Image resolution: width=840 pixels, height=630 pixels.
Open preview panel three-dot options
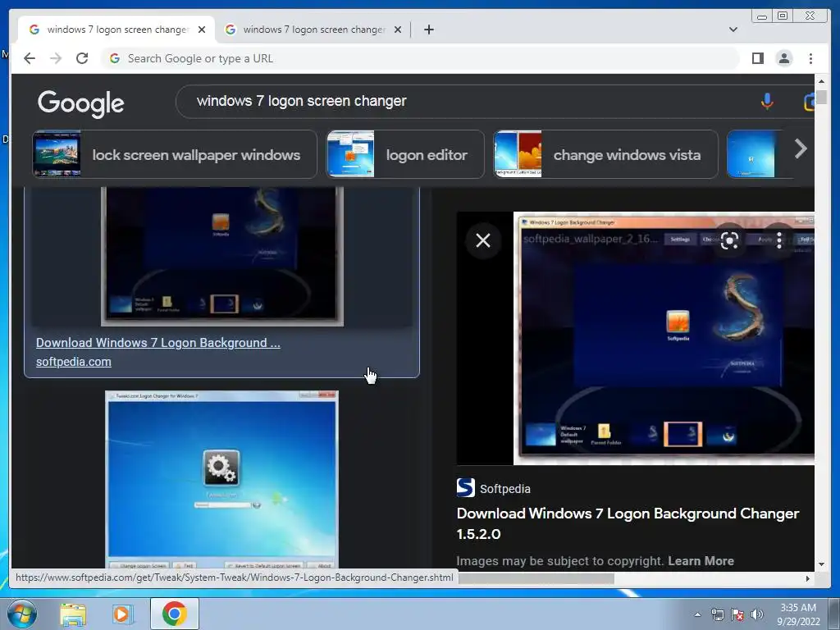tap(779, 240)
